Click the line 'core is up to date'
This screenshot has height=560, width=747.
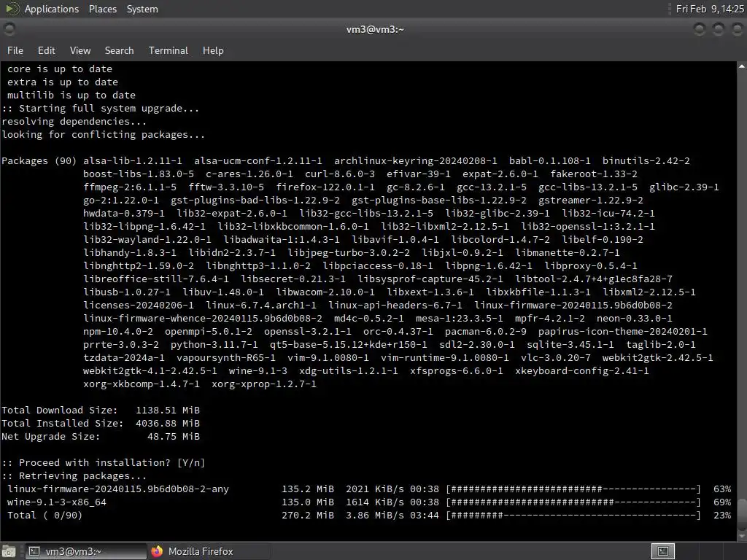pyautogui.click(x=60, y=69)
